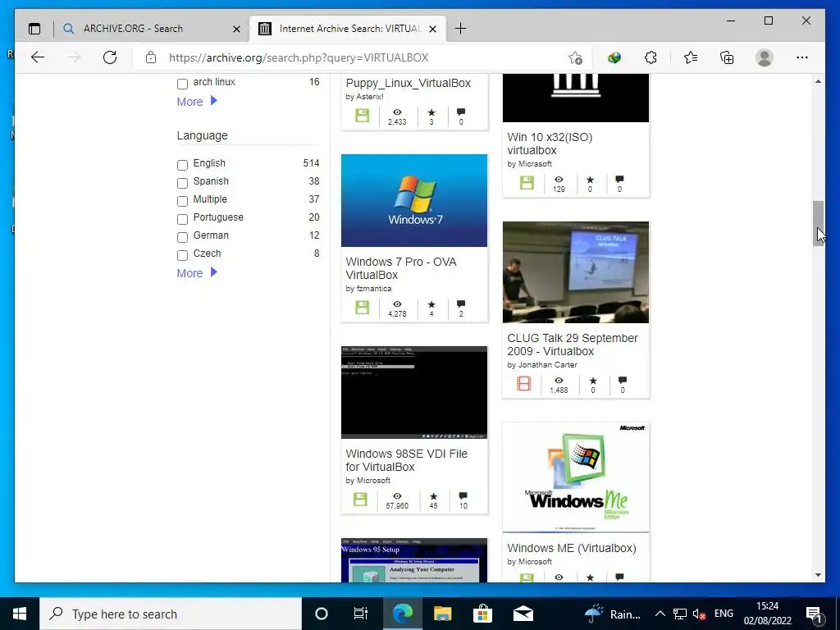Open a new browser tab
The image size is (840, 630).
point(460,29)
